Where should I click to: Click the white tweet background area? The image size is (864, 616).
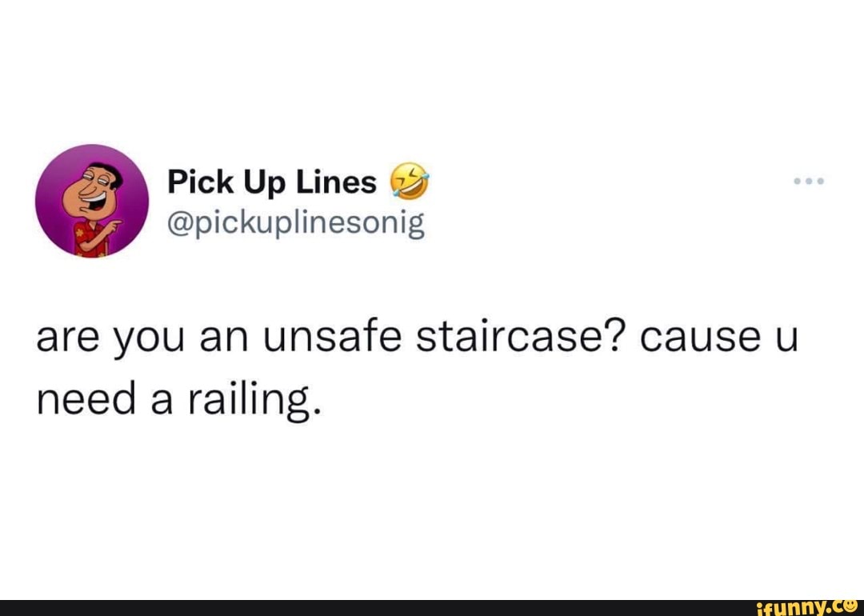click(432, 504)
